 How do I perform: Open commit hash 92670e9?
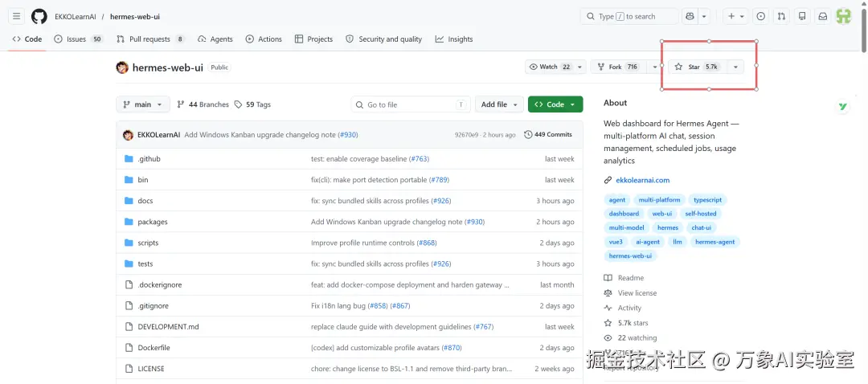(466, 135)
